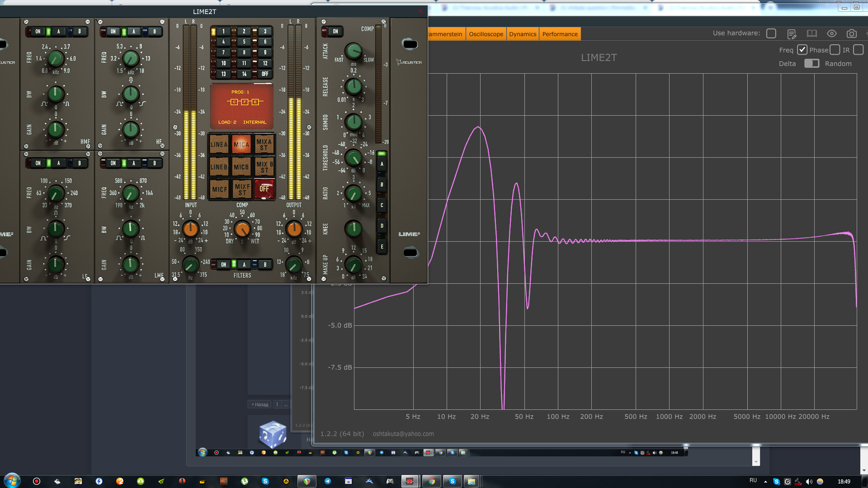
Task: Select the MICA preamp button
Action: tap(241, 145)
